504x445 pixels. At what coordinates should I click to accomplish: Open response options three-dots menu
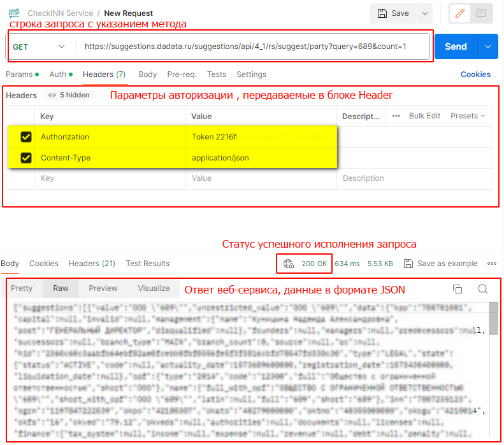click(x=491, y=264)
